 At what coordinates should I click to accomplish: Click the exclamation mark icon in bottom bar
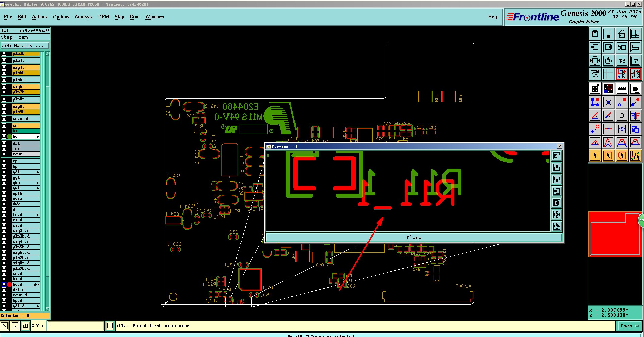click(x=110, y=326)
